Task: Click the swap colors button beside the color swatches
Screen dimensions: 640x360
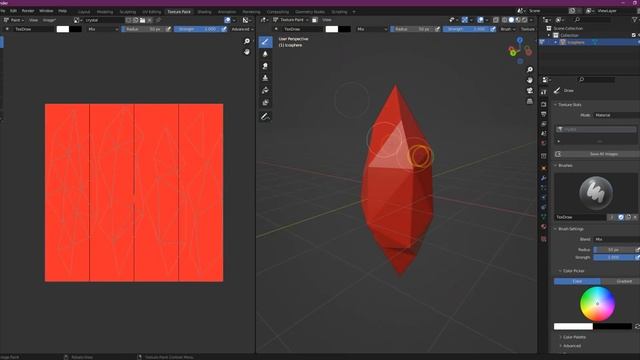Action: click(x=637, y=326)
